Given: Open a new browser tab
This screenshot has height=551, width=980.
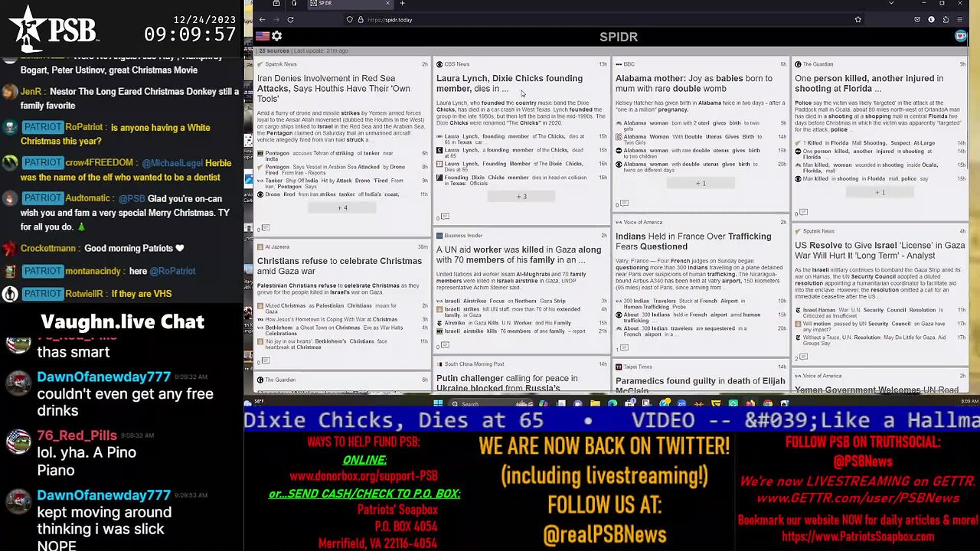Looking at the screenshot, I should pos(403,4).
